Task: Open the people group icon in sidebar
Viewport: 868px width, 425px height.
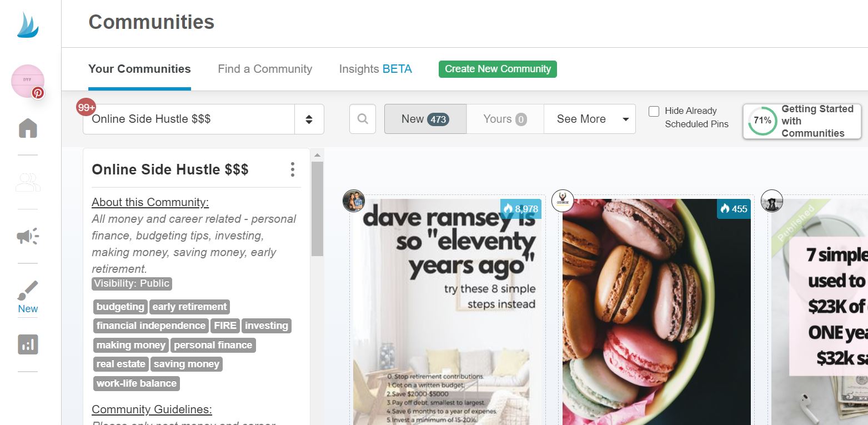Action: pos(28,182)
